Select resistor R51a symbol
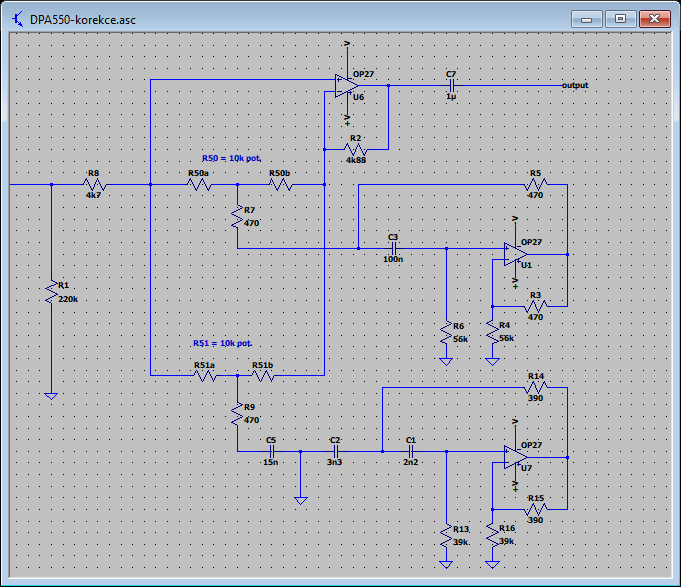Viewport: 681px width, 587px height. point(205,376)
